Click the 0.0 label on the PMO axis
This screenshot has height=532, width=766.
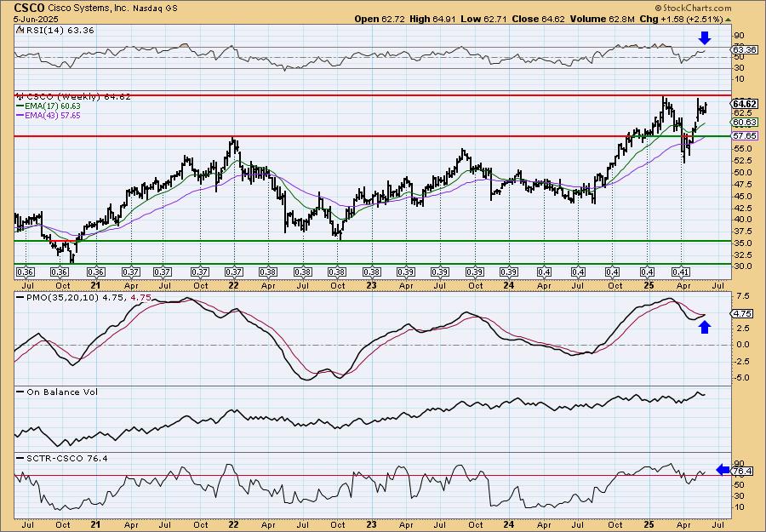coord(743,345)
